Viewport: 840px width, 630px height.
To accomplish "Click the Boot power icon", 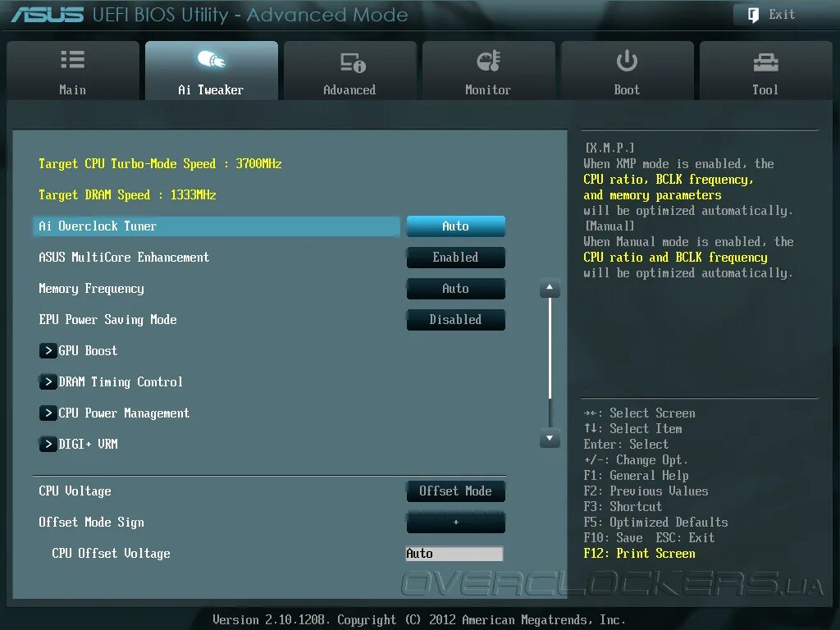I will pyautogui.click(x=627, y=61).
